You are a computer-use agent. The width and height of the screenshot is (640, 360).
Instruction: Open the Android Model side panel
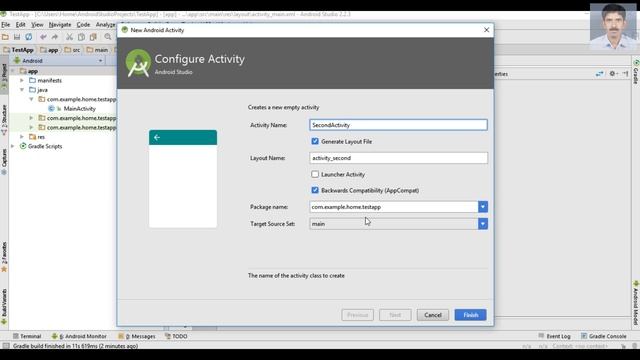tap(636, 303)
